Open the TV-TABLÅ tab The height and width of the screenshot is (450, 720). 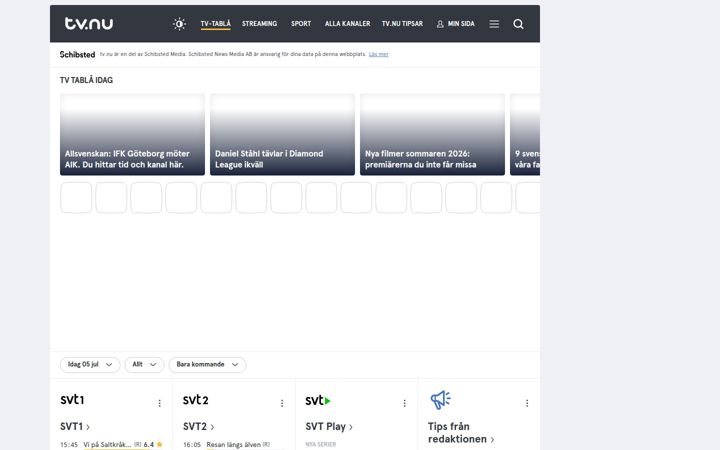click(215, 24)
